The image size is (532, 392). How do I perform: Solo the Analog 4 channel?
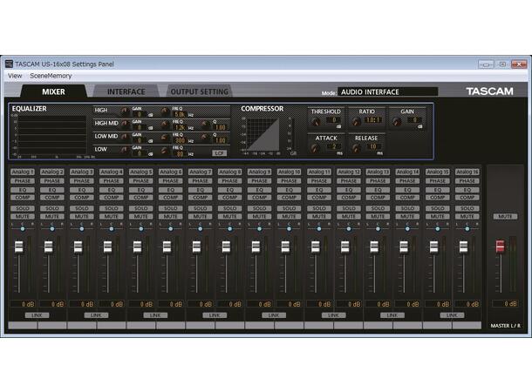[x=112, y=208]
